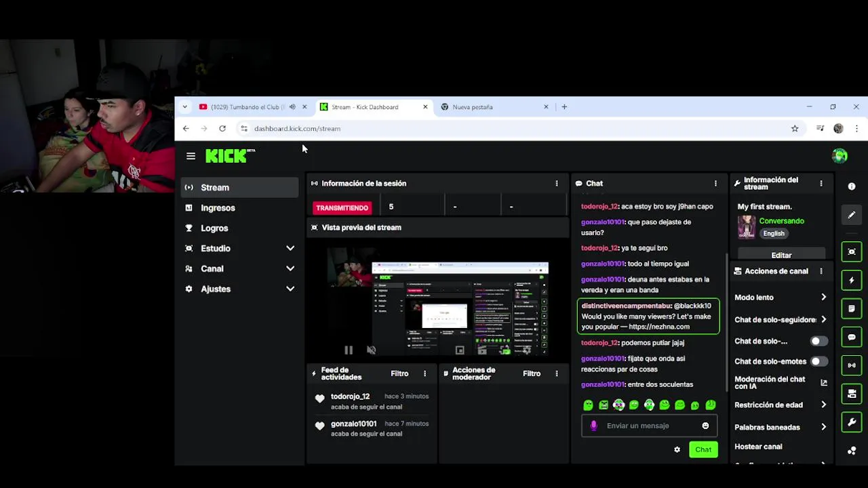Viewport: 868px width, 488px height.
Task: Toggle the lightning activity feed icon in the right rail
Action: tap(852, 280)
